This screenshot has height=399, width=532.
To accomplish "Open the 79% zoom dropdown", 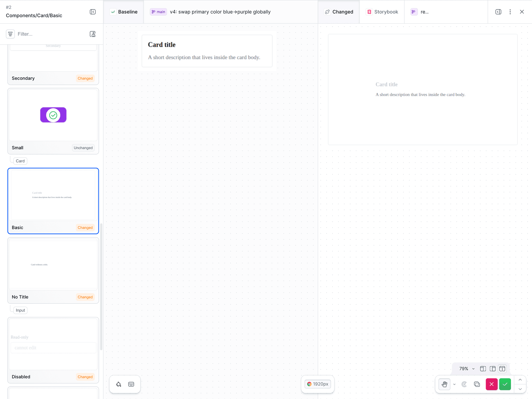I will (467, 369).
